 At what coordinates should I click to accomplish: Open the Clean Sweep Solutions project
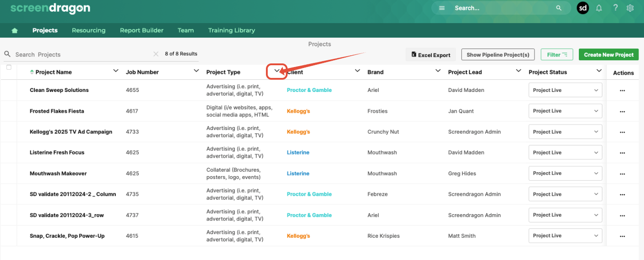click(59, 90)
